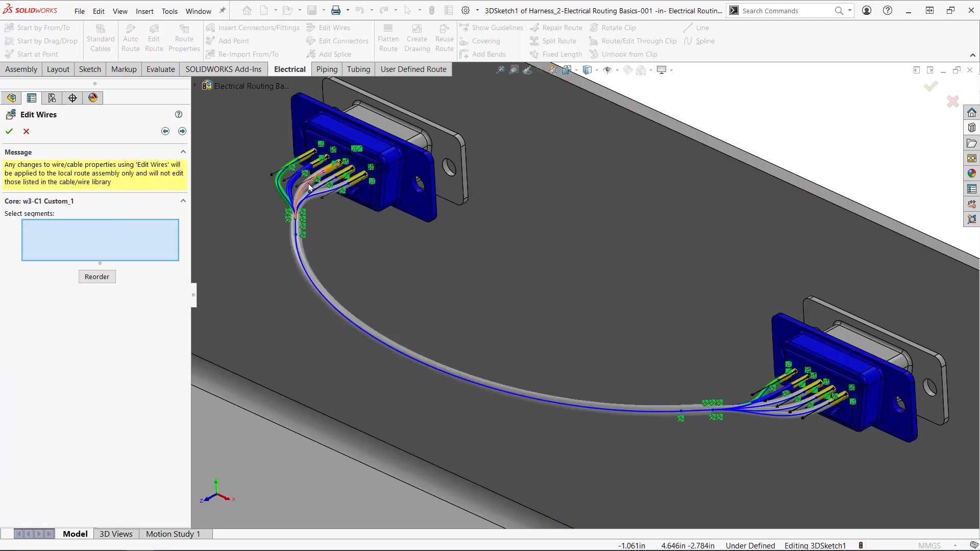Click Add Splice tool
The height and width of the screenshot is (551, 980).
coord(329,54)
